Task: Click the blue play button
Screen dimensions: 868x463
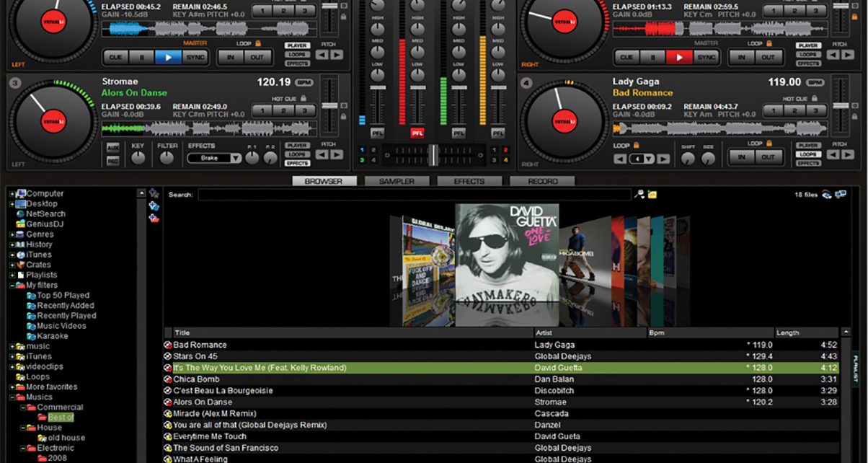Action: pyautogui.click(x=168, y=57)
